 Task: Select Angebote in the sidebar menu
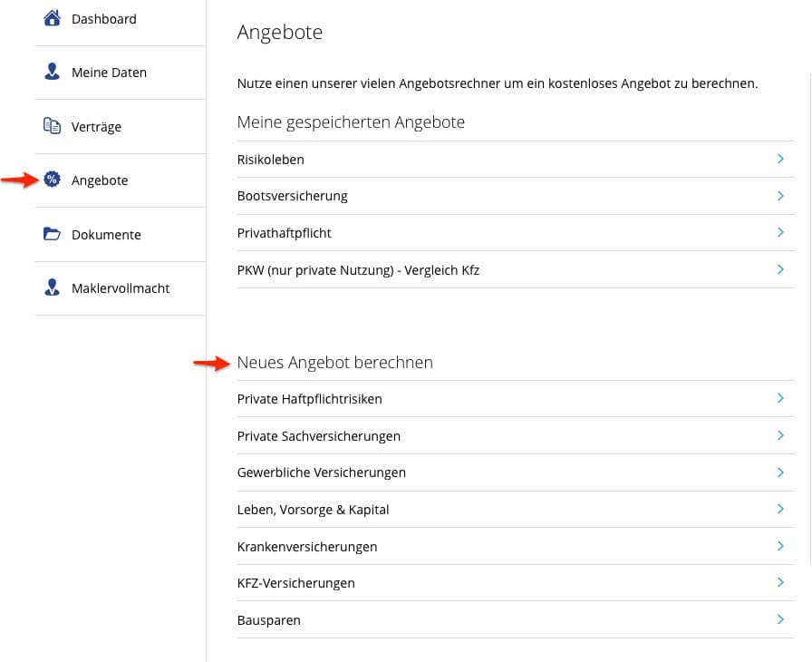(100, 180)
